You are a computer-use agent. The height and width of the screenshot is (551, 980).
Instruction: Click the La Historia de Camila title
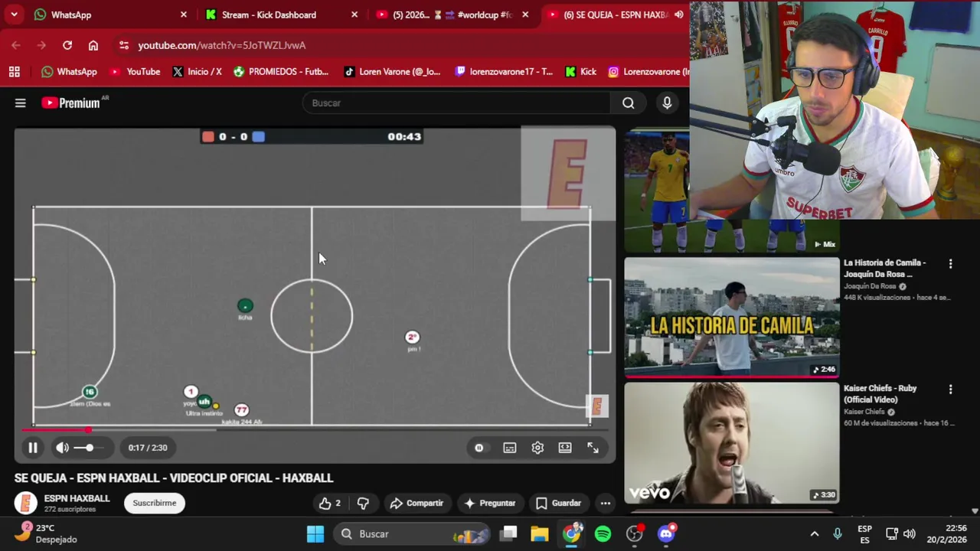click(884, 268)
